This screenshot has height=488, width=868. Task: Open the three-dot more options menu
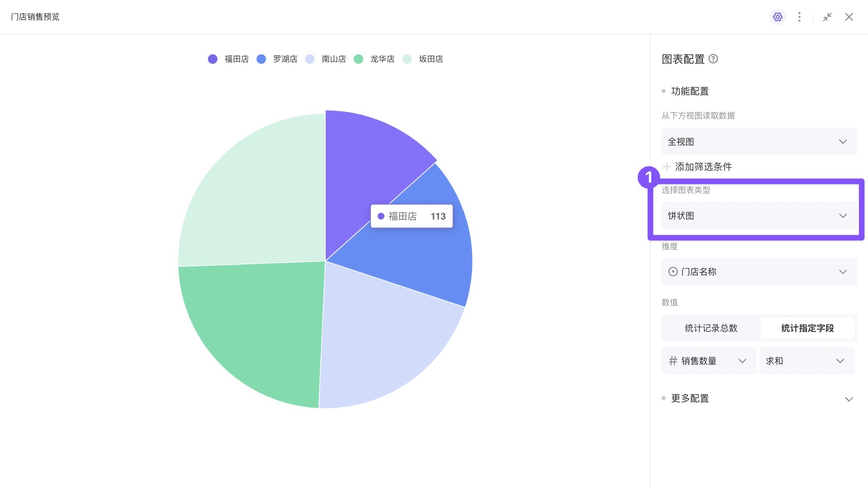(x=799, y=17)
